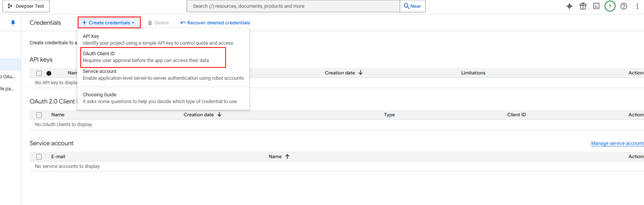644x205 pixels.
Task: Click the Delete button
Action: point(158,23)
